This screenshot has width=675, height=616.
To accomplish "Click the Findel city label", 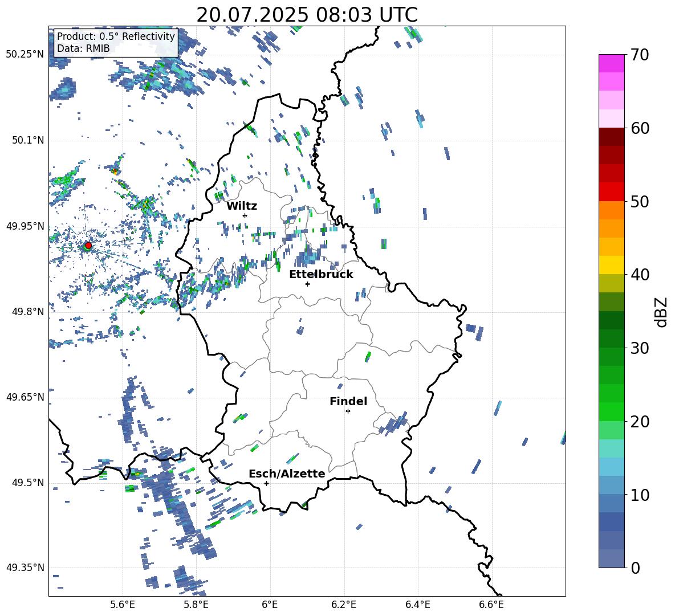I will (348, 401).
